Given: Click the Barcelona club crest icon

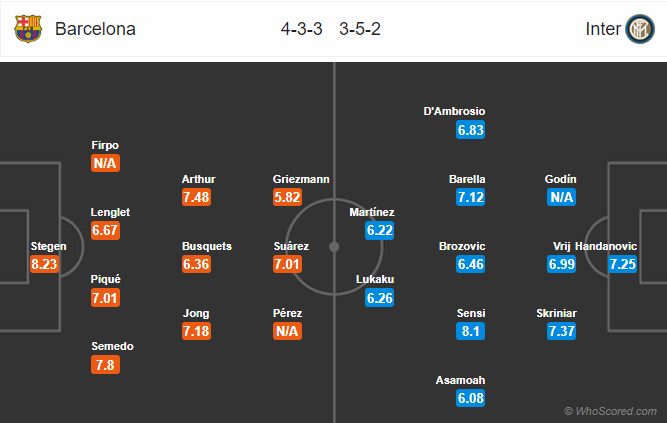Looking at the screenshot, I should click(x=29, y=29).
